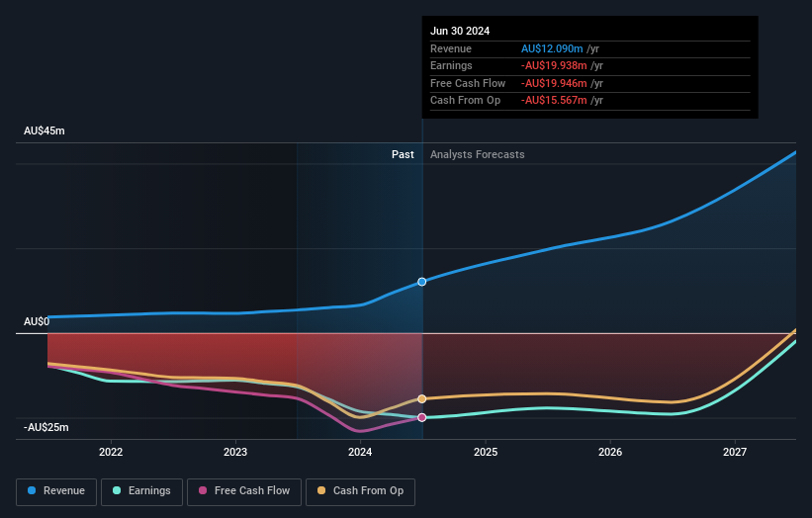812x518 pixels.
Task: Click the AU$0 y-axis label
Action: [x=37, y=322]
